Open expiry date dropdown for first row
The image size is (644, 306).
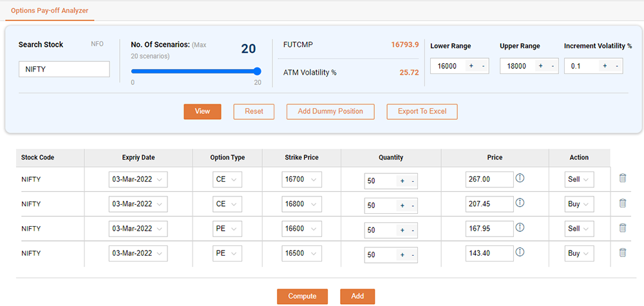coord(138,180)
